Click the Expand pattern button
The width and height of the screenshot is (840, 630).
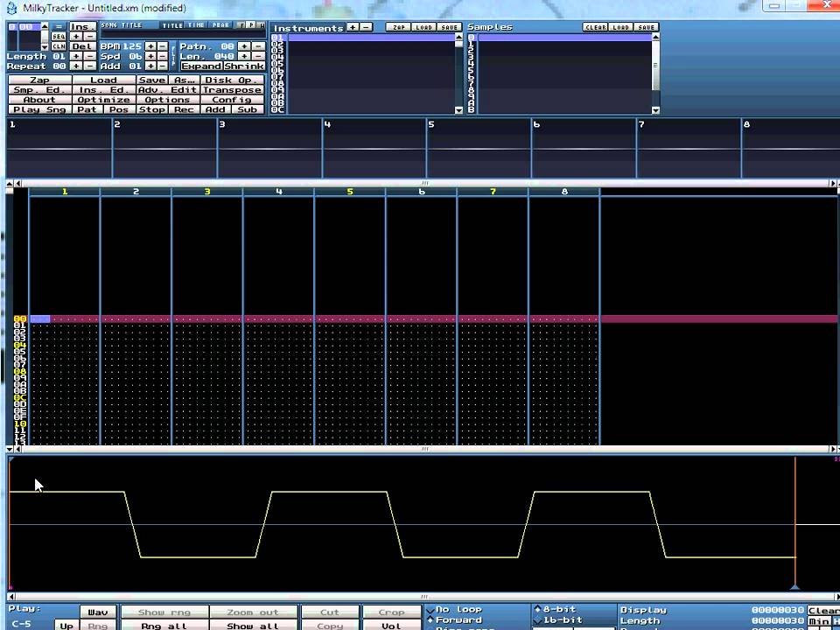click(x=201, y=66)
